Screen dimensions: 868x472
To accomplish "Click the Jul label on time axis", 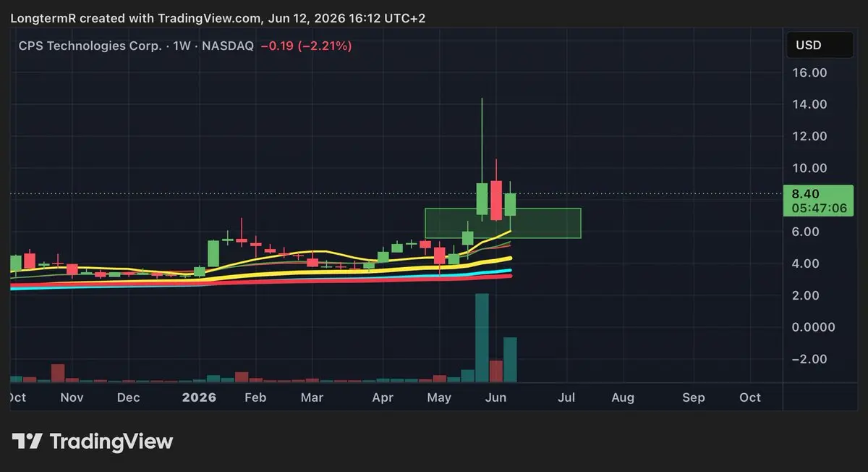I will click(x=566, y=397).
